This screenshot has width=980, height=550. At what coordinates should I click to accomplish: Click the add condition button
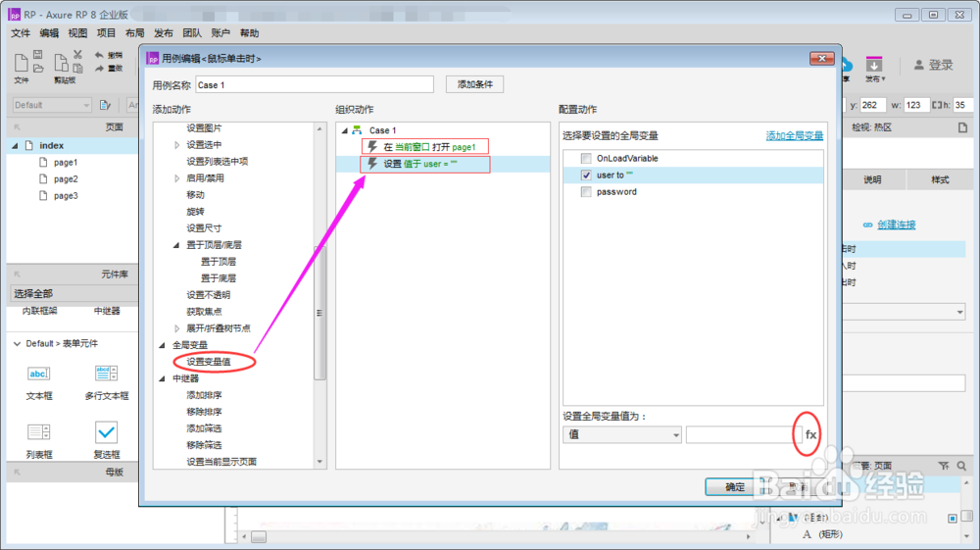point(474,84)
